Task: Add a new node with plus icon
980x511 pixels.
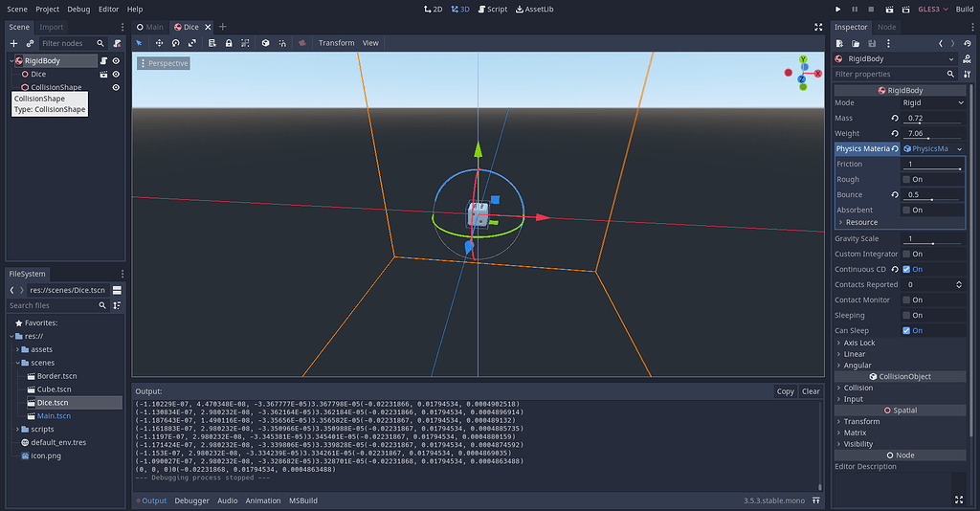Action: [x=13, y=44]
